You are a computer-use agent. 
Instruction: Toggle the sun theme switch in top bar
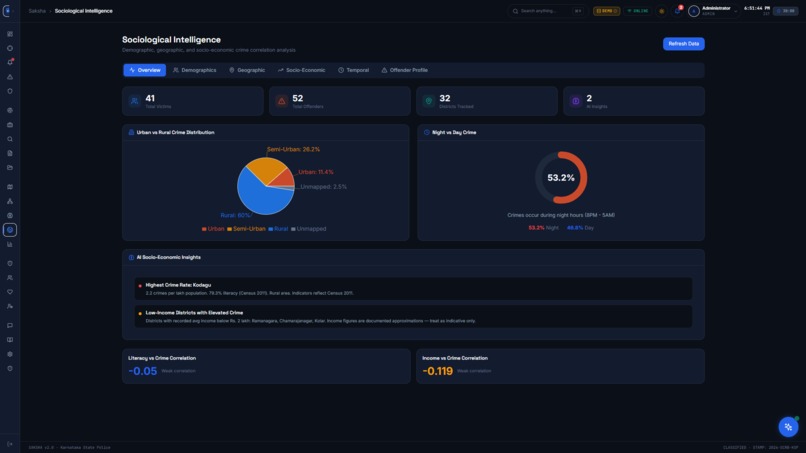tap(662, 11)
